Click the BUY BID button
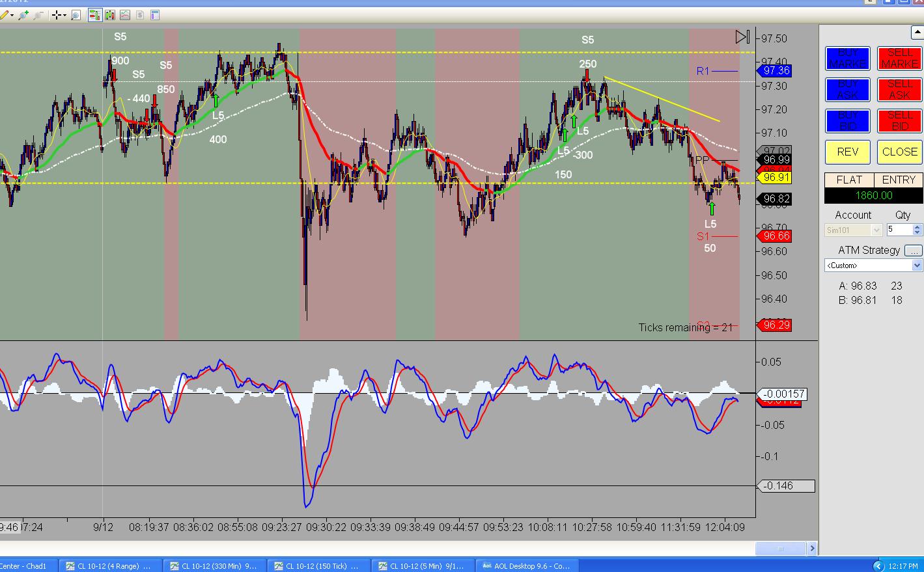This screenshot has width=924, height=572. pyautogui.click(x=847, y=121)
